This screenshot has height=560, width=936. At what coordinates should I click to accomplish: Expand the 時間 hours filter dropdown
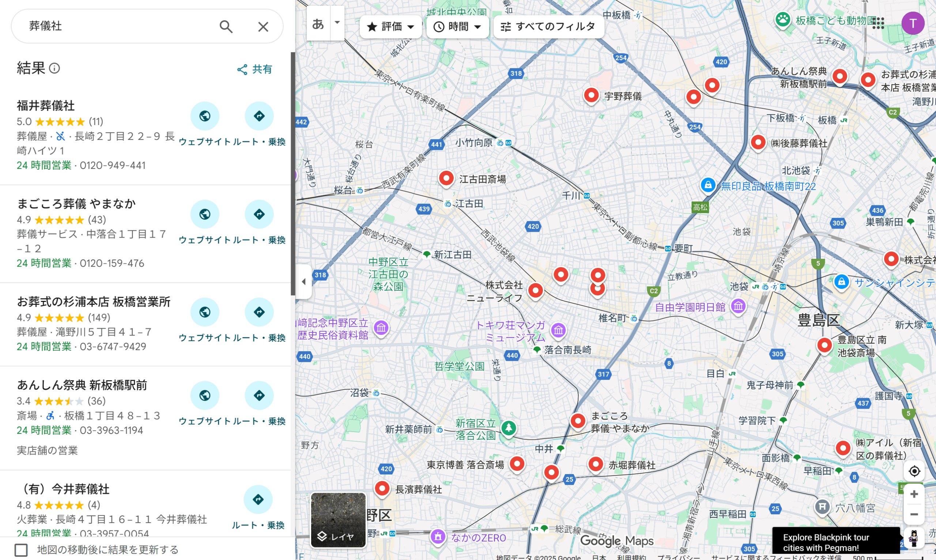click(457, 27)
